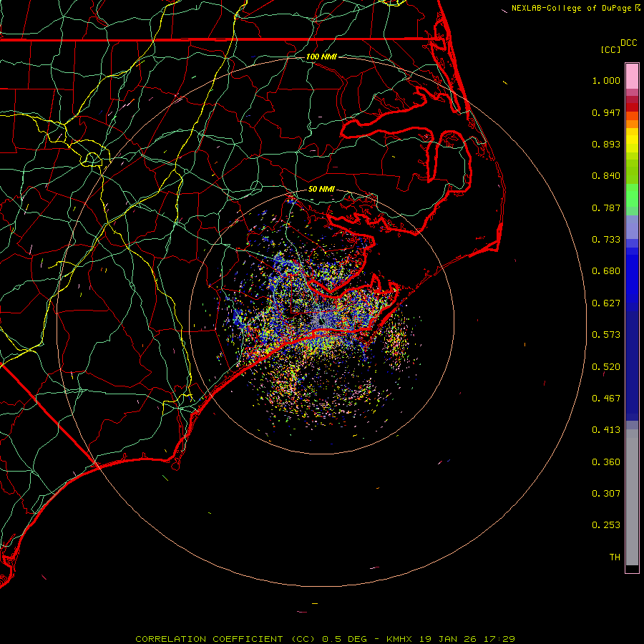Click the 0.573 scale value
Image resolution: width=644 pixels, height=644 pixels.
pos(606,335)
